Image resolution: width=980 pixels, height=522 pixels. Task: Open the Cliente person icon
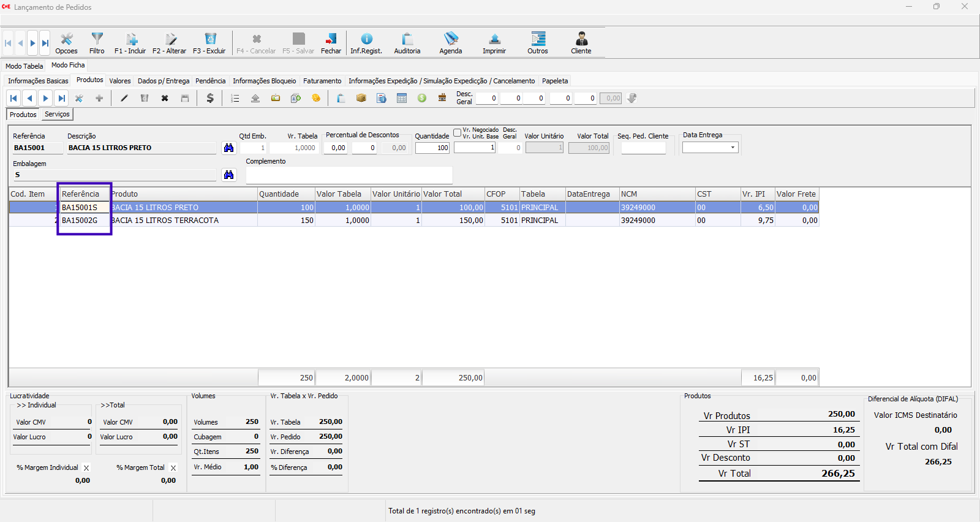click(x=581, y=43)
